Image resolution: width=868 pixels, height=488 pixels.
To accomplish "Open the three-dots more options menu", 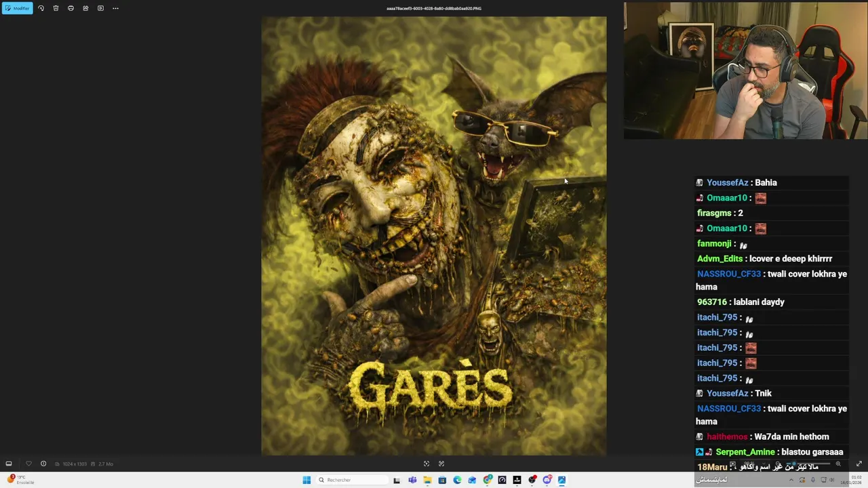I will [x=115, y=8].
